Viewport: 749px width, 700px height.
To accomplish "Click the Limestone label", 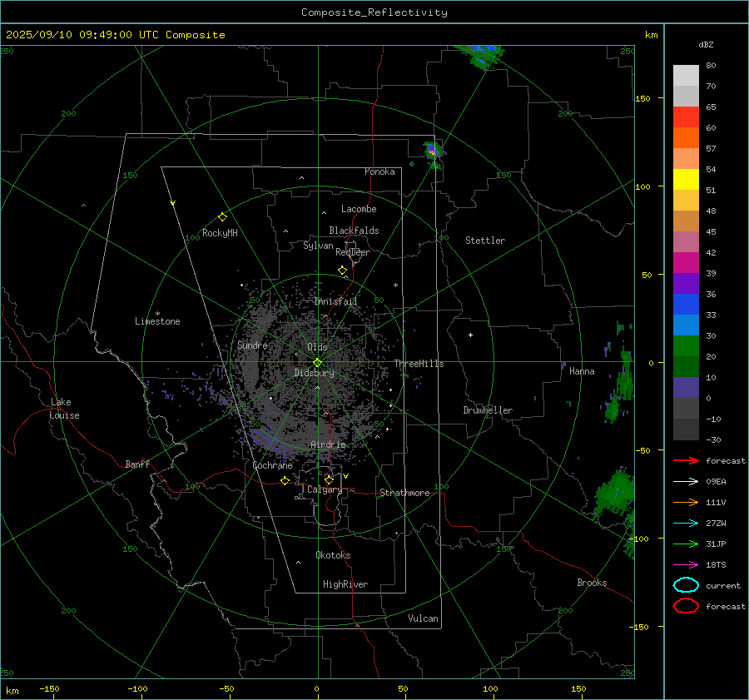I will coord(157,321).
